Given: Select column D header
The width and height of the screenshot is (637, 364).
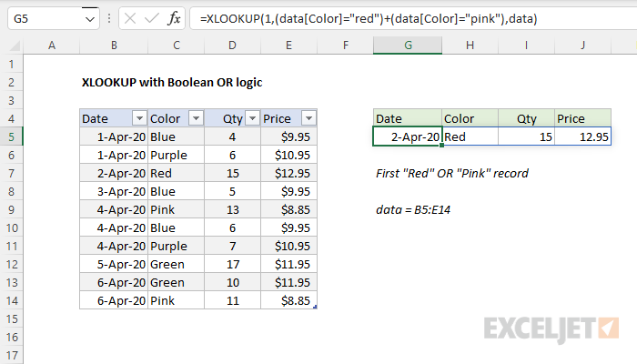Looking at the screenshot, I should [x=232, y=45].
